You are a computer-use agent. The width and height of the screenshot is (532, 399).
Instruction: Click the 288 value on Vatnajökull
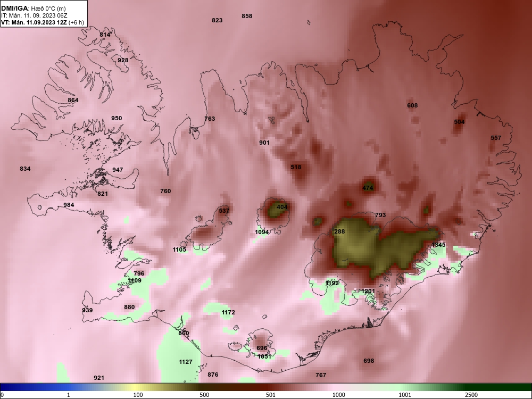pyautogui.click(x=339, y=232)
